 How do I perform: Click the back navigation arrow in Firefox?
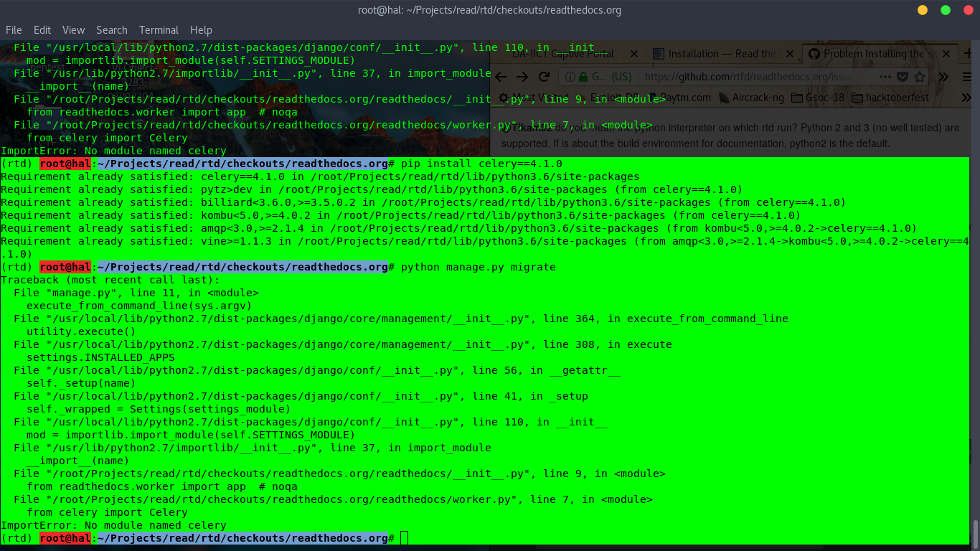pyautogui.click(x=501, y=77)
